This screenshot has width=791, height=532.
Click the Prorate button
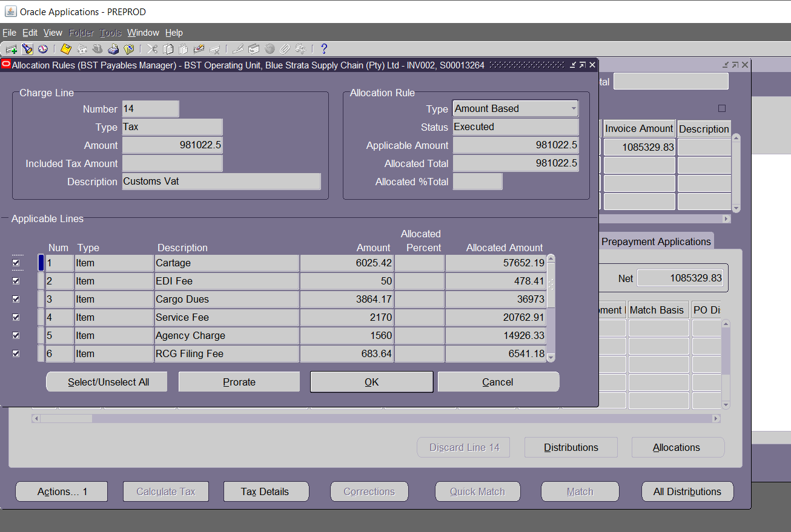(239, 382)
